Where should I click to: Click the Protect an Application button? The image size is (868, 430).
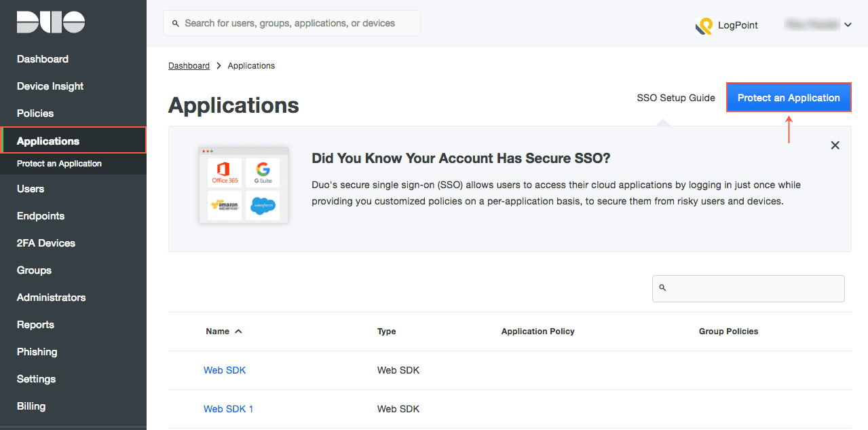tap(788, 97)
